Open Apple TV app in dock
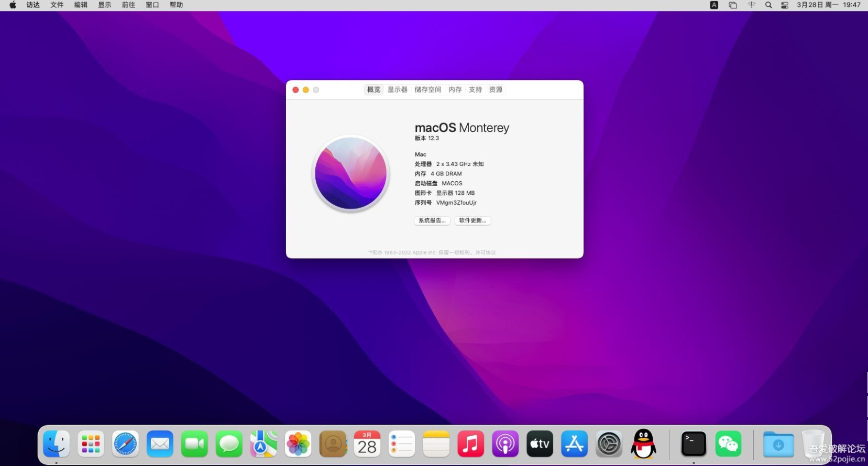Image resolution: width=868 pixels, height=466 pixels. (x=540, y=444)
